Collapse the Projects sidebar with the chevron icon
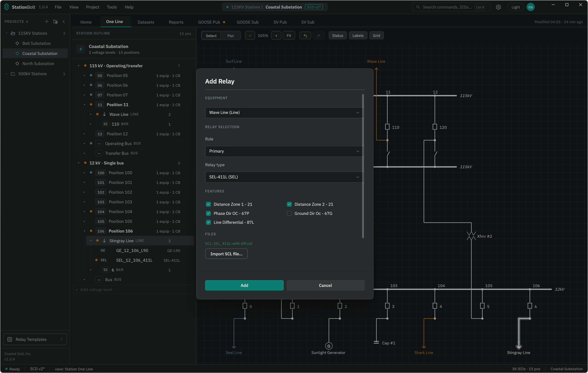This screenshot has width=588, height=373. pyautogui.click(x=64, y=21)
